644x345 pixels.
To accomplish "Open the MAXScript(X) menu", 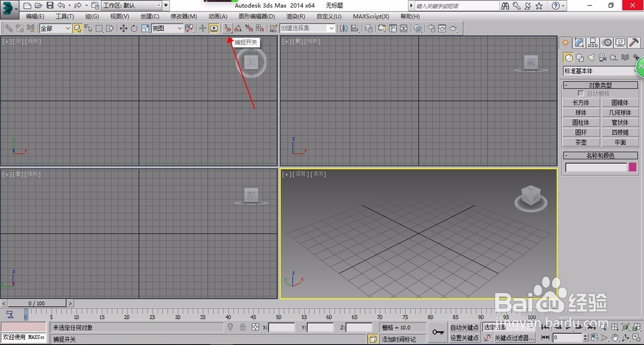I will (x=371, y=17).
